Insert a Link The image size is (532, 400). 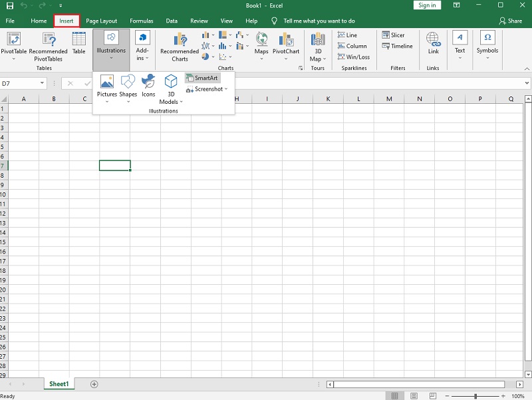(x=434, y=43)
